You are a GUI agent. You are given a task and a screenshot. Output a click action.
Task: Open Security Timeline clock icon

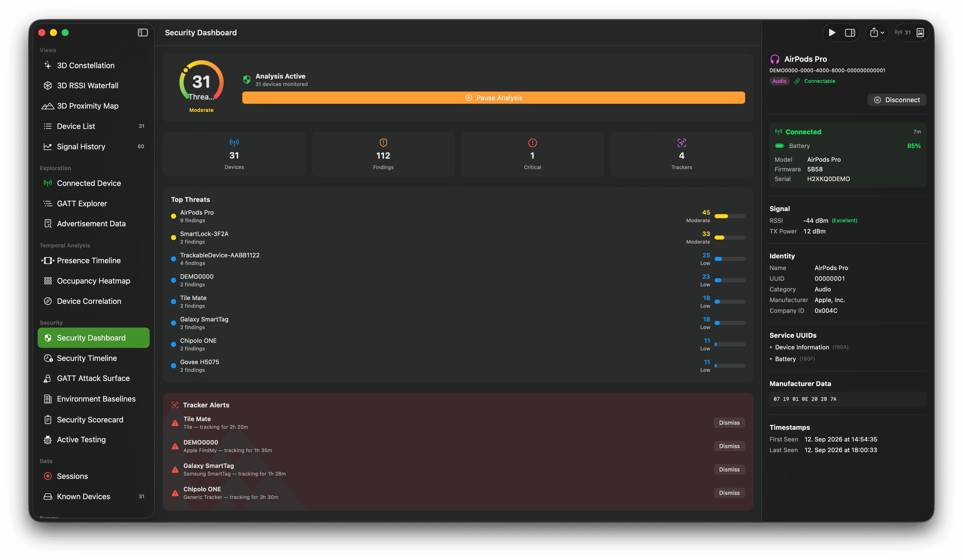(x=48, y=358)
